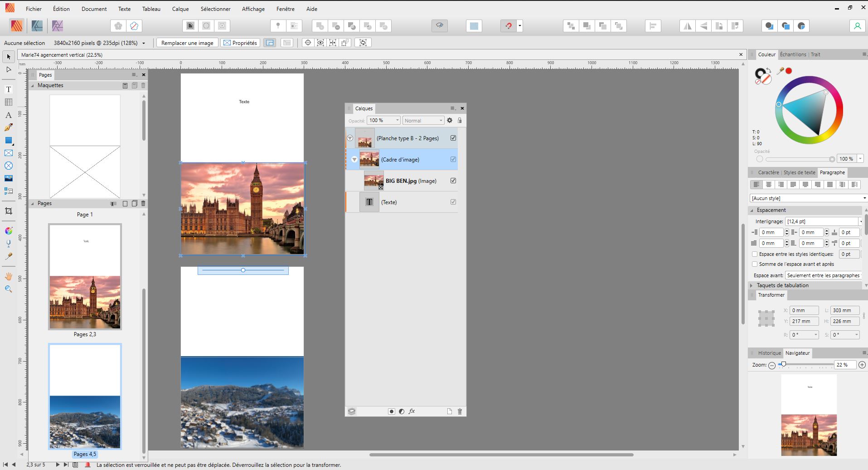The width and height of the screenshot is (868, 470).
Task: Delete layer with Calques trash icon
Action: pyautogui.click(x=460, y=411)
